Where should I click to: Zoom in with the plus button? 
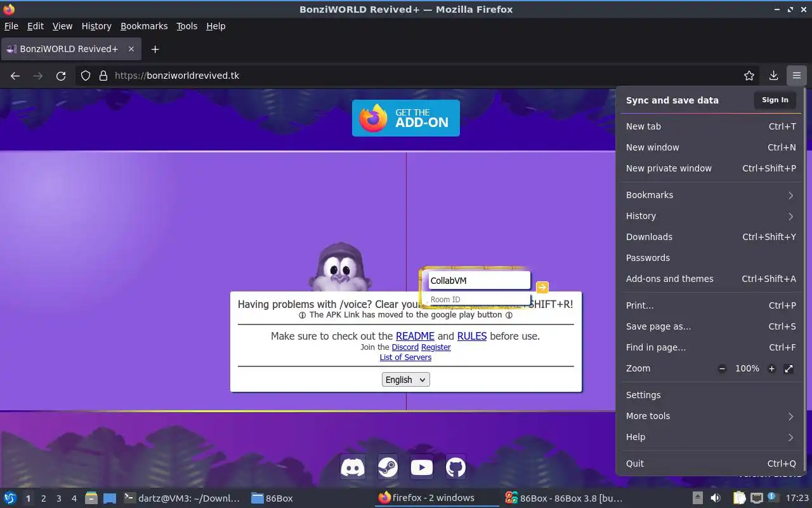[x=771, y=368]
